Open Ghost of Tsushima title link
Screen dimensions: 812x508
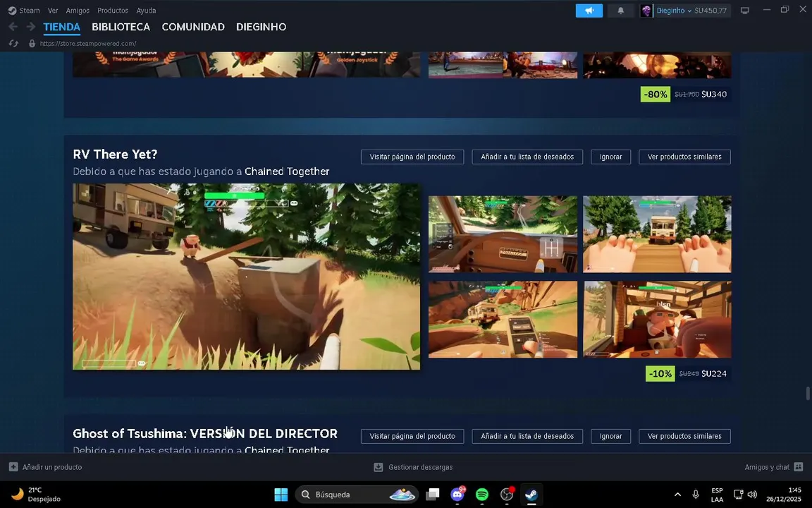click(205, 433)
